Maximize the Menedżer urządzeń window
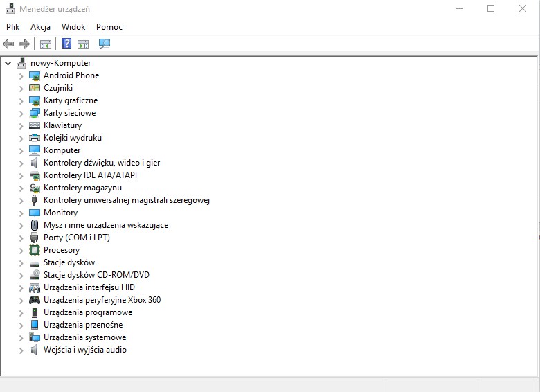The image size is (540, 392). [x=491, y=8]
